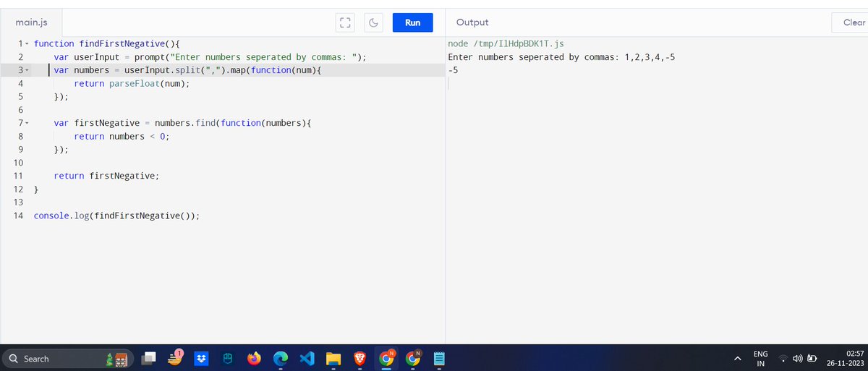Click 'return numbers < 0;' in the editor
Image resolution: width=868 pixels, height=371 pixels.
(122, 136)
